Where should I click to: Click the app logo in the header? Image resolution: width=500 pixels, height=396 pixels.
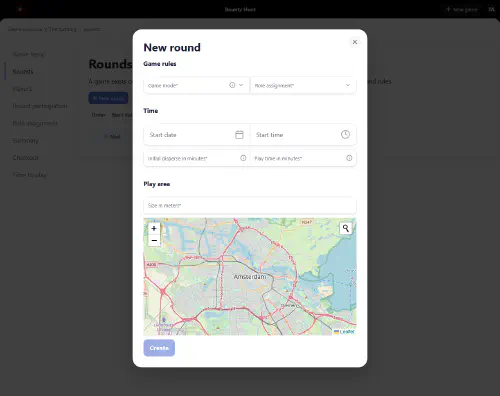pos(20,9)
